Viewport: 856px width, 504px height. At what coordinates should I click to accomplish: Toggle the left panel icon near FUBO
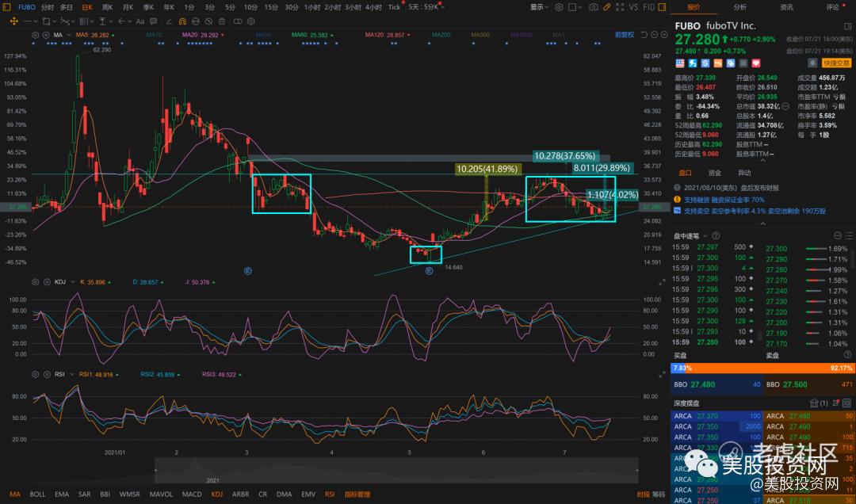coord(6,7)
